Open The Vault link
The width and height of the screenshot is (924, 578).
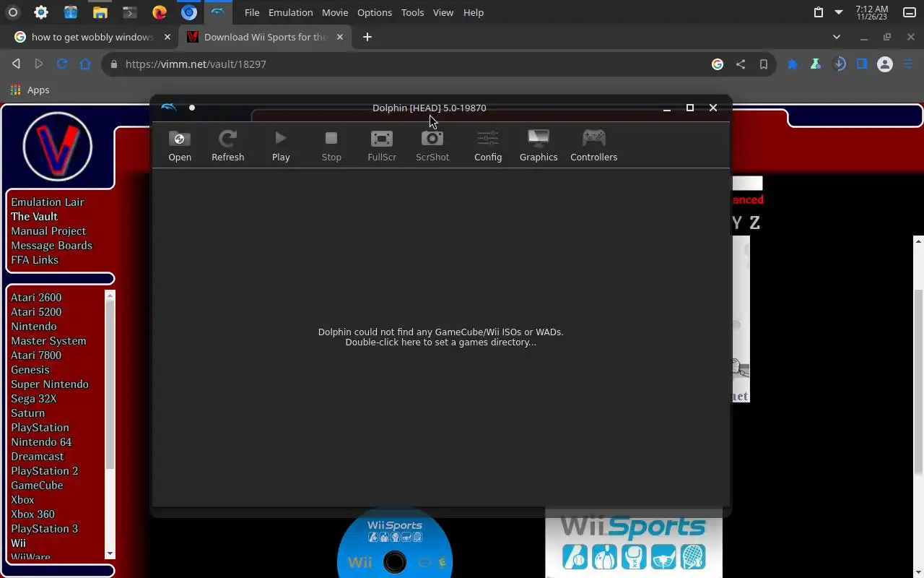(34, 217)
